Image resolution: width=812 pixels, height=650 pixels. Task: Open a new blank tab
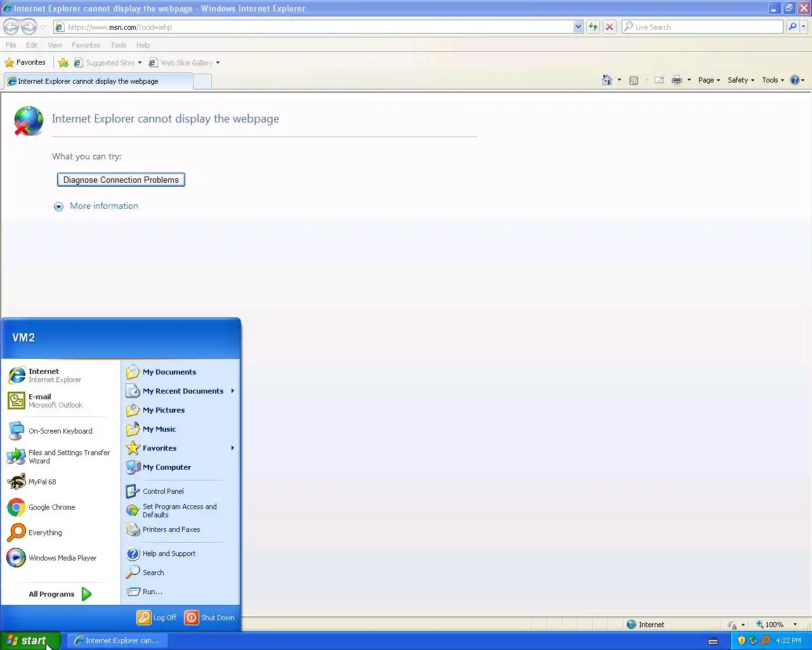[202, 81]
